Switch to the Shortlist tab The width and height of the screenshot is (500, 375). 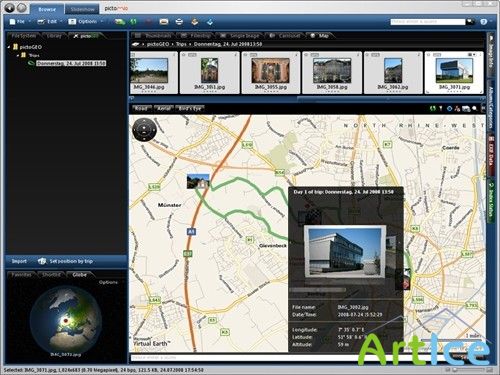52,275
